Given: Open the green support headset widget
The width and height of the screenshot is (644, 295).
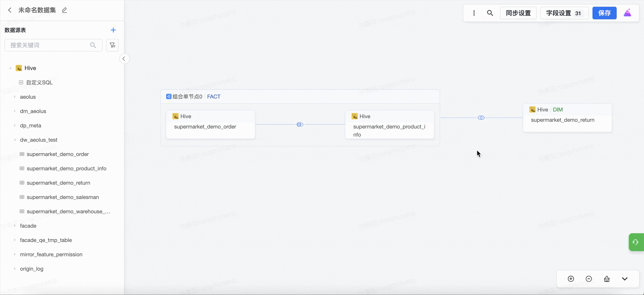Looking at the screenshot, I should 636,242.
